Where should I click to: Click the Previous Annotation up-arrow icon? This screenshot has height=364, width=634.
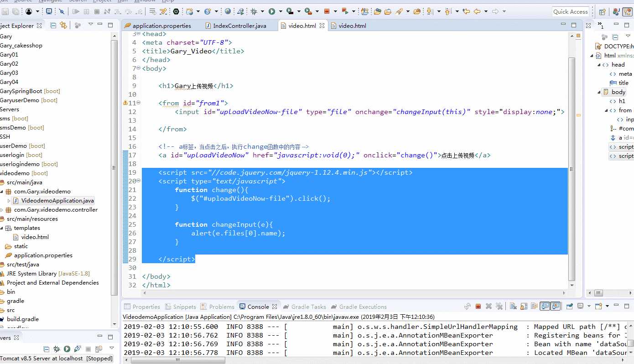pyautogui.click(x=447, y=11)
